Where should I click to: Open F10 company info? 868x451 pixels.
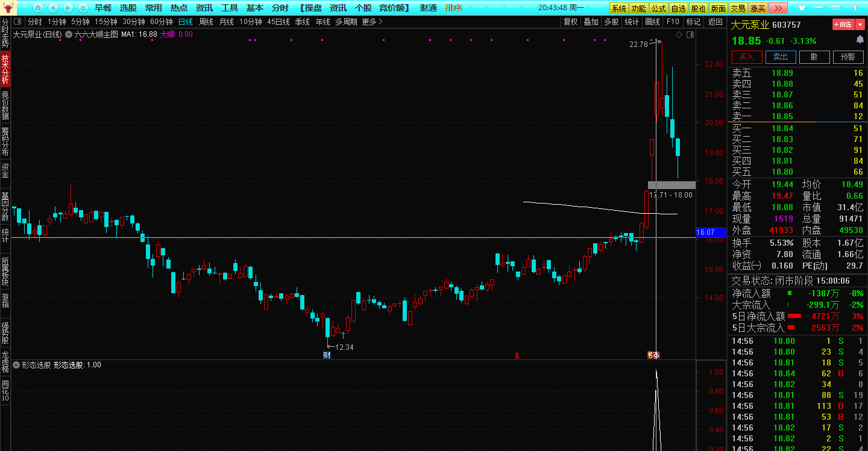673,22
